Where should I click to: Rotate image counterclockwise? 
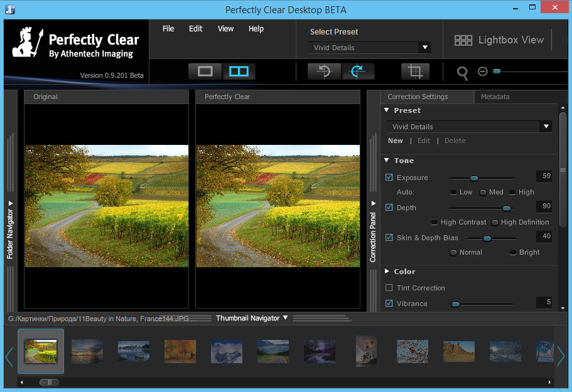click(324, 72)
